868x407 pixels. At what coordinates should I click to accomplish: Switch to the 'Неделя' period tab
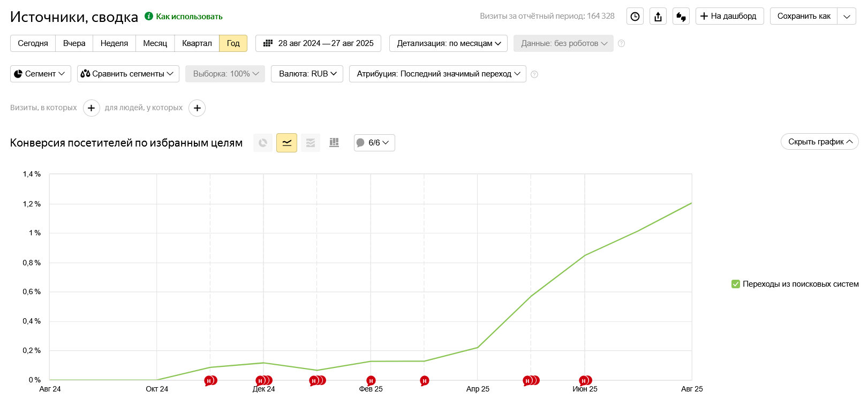(x=114, y=43)
